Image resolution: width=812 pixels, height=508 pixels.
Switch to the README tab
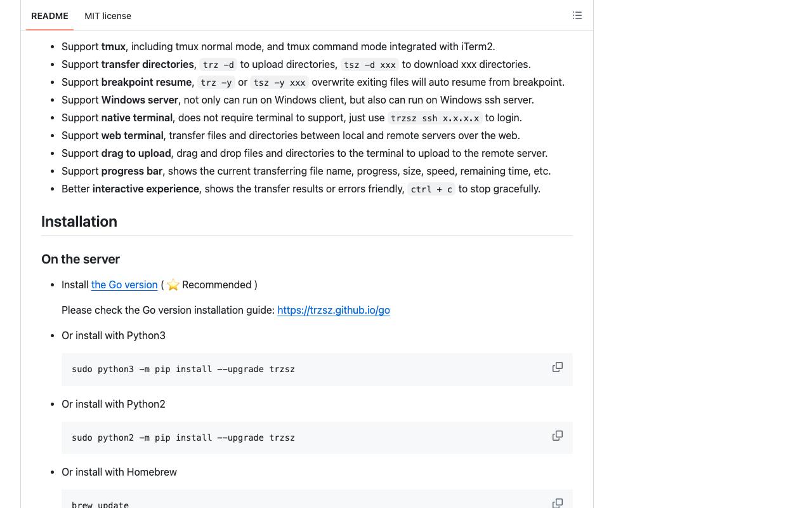49,16
